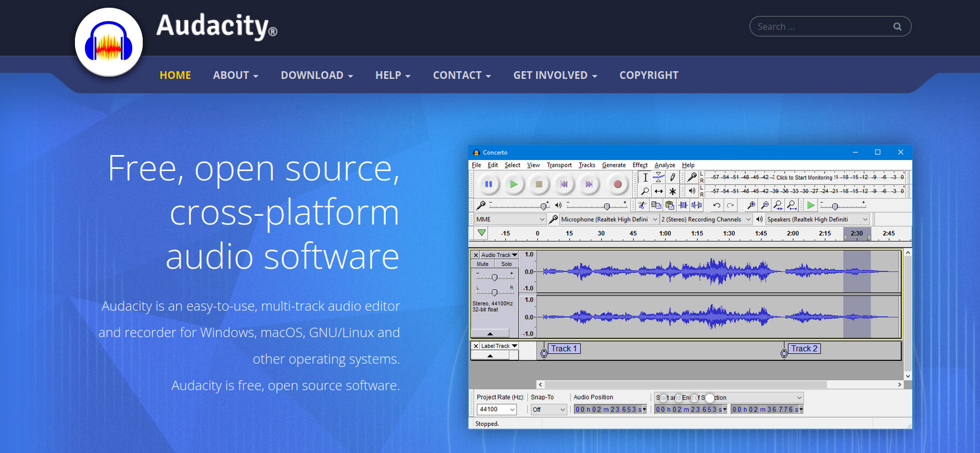Open the Project Rate 44100 dropdown
This screenshot has width=980, height=453.
click(497, 409)
